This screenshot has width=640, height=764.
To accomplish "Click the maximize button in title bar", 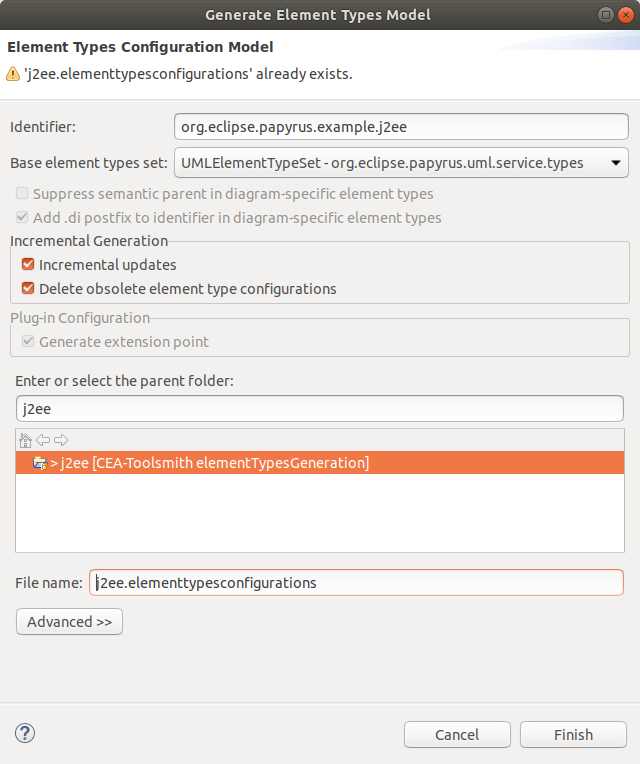I will click(605, 15).
